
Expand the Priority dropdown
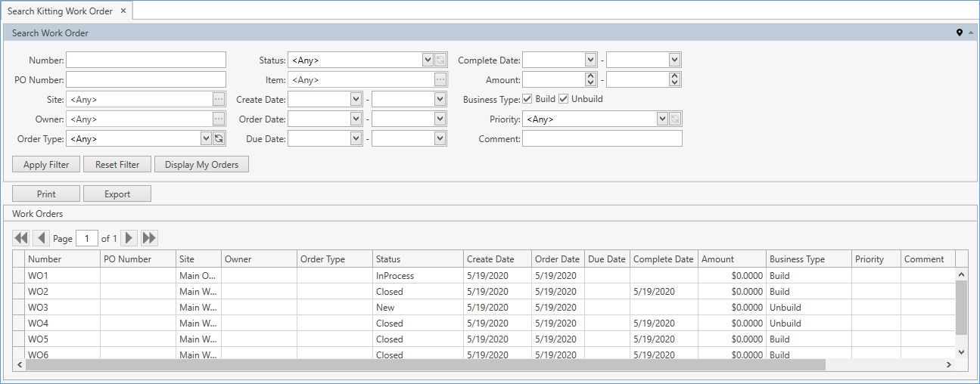[662, 119]
